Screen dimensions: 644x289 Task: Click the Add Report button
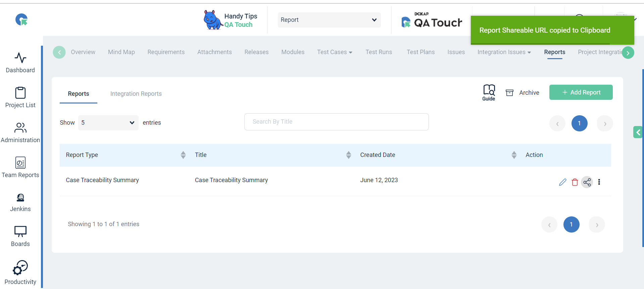[581, 92]
